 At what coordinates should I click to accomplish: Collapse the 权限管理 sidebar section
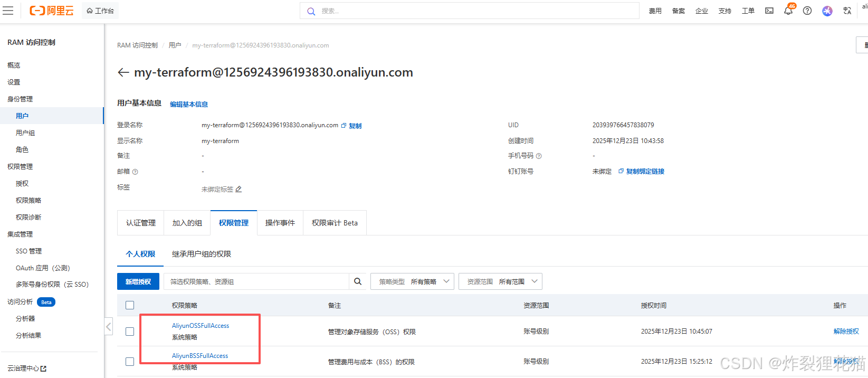click(20, 166)
